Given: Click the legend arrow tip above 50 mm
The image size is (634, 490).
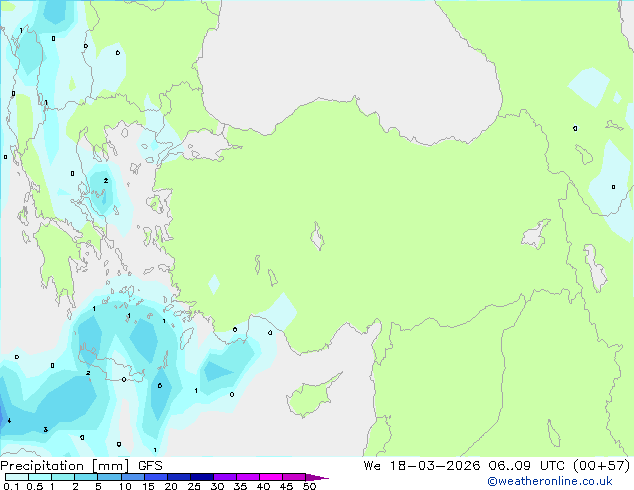Looking at the screenshot, I should tap(317, 477).
